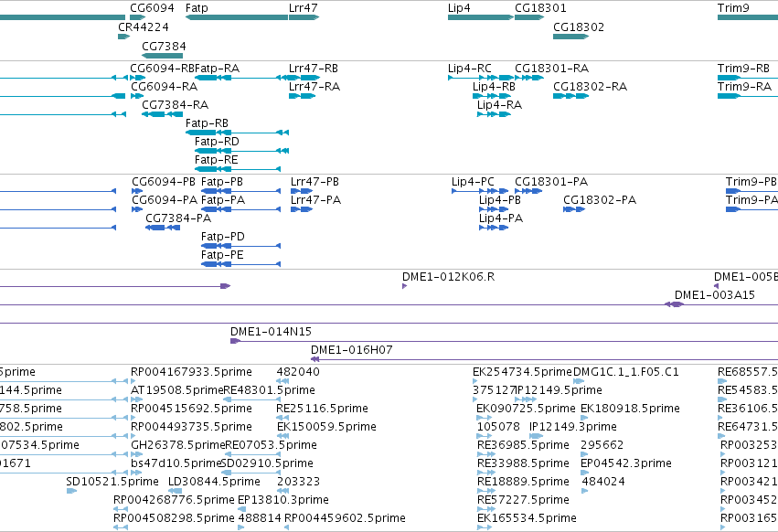This screenshot has height=532, width=778.
Task: Click protein Lrr47-PB label
Action: pos(314,182)
